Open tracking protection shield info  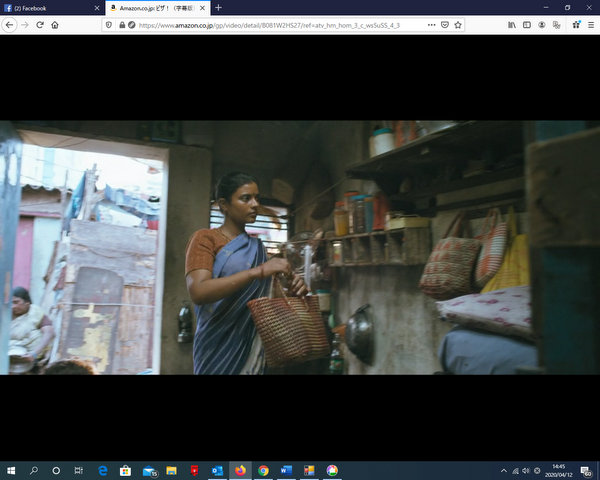[109, 25]
